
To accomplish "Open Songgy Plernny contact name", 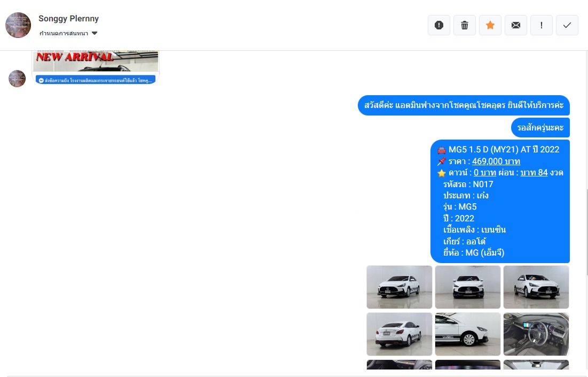I will [68, 18].
